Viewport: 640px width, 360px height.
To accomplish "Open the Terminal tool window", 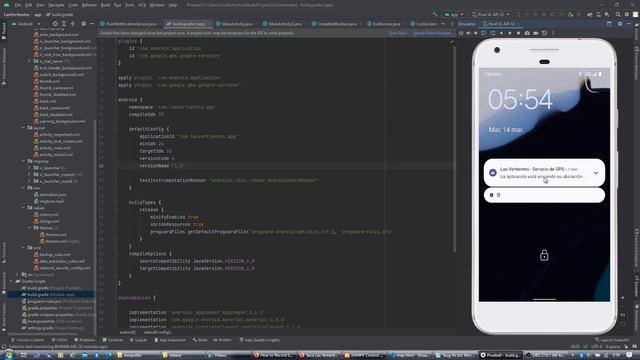I will [112, 340].
